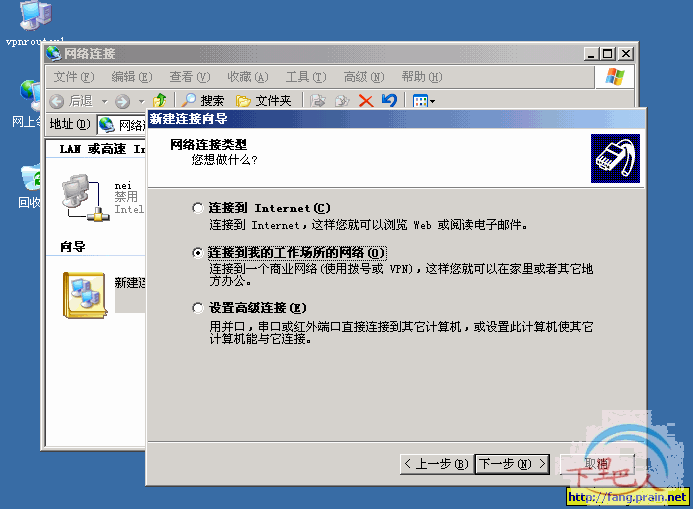Select the 连接到我的工作场所的网络 radio option
Viewport: 693px width, 509px height.
click(x=197, y=253)
